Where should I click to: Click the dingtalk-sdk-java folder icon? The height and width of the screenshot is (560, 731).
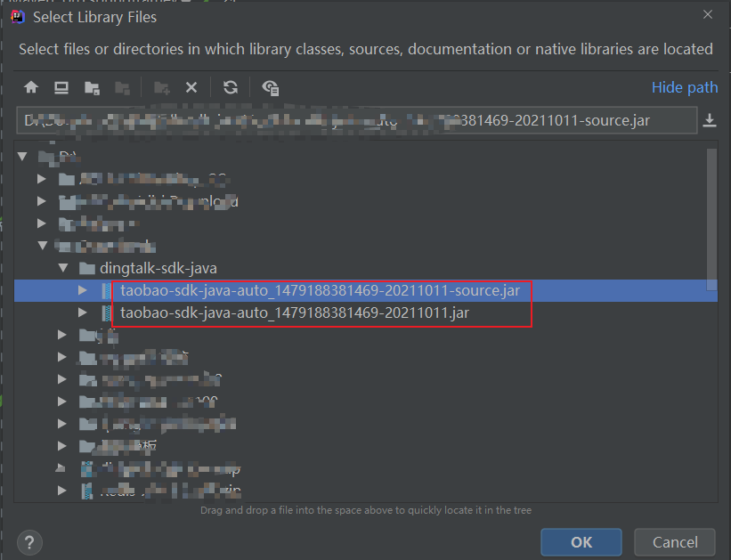point(87,268)
